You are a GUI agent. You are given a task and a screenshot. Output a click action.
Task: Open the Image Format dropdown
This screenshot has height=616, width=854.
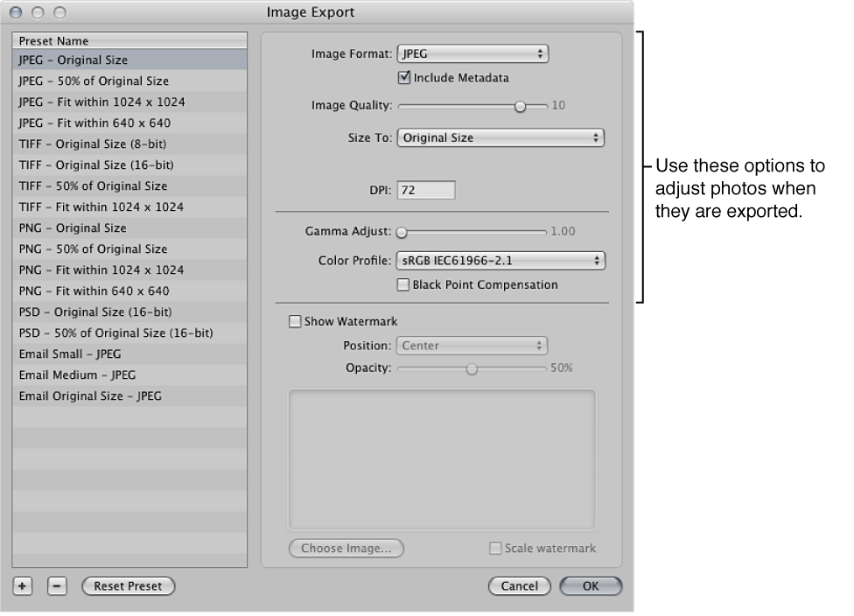tap(472, 53)
